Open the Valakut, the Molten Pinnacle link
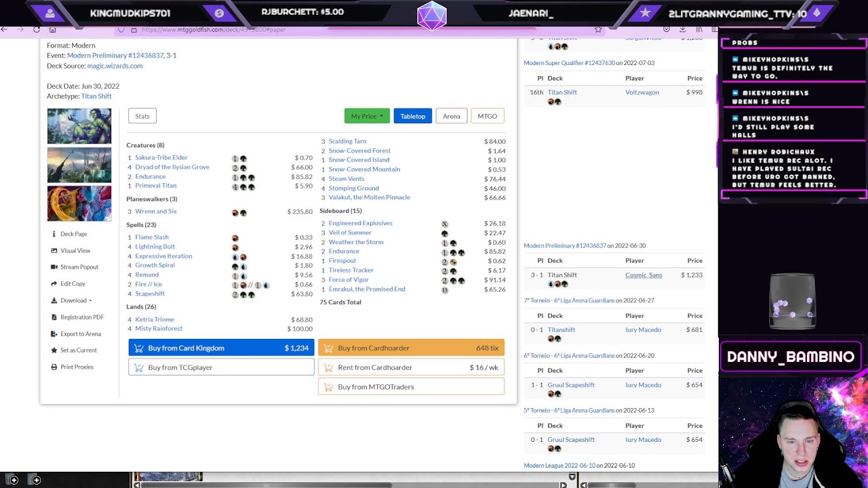This screenshot has width=868, height=488. (x=370, y=197)
